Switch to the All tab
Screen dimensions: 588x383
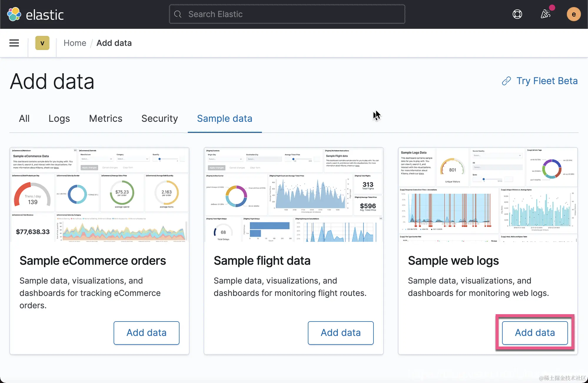(x=24, y=119)
